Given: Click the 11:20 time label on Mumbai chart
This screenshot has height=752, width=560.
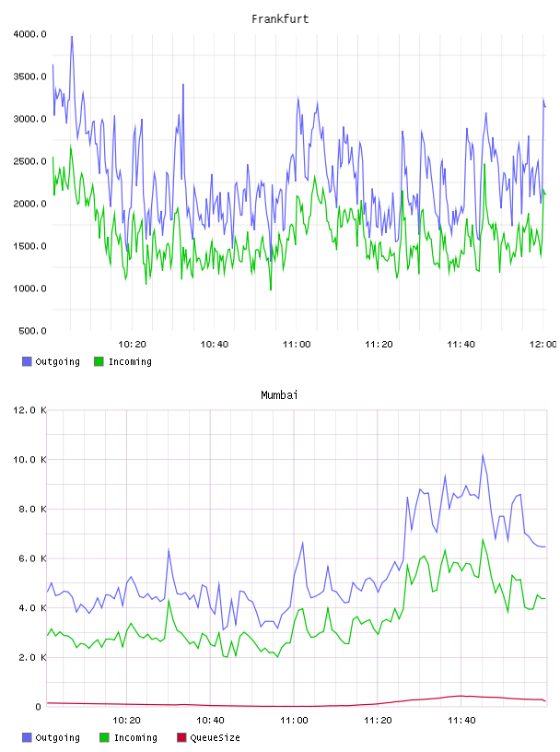Looking at the screenshot, I should [378, 721].
